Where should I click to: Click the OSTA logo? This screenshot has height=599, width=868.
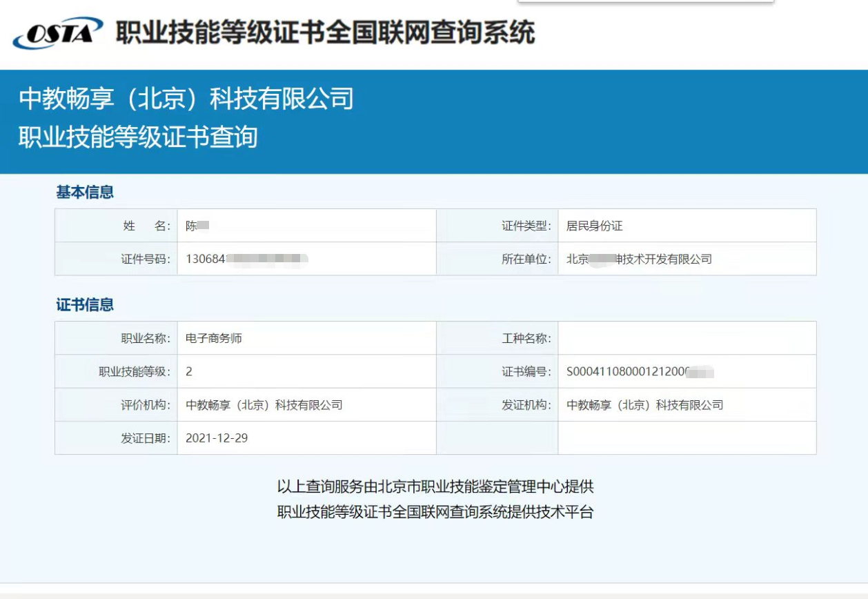click(x=58, y=33)
